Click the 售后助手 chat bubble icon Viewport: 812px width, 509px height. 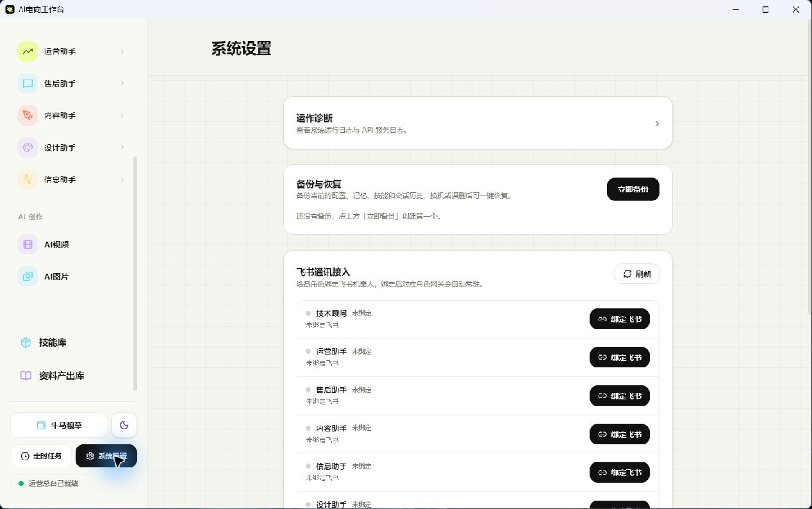click(28, 83)
